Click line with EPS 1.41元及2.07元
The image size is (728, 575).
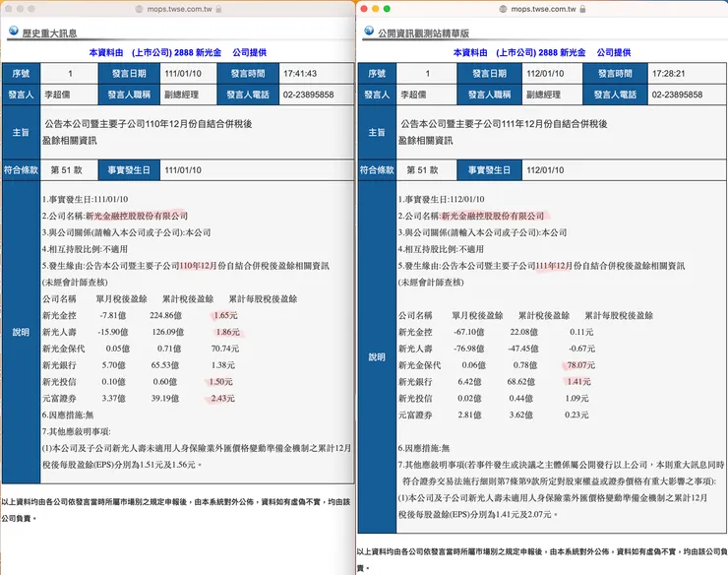pyautogui.click(x=478, y=515)
